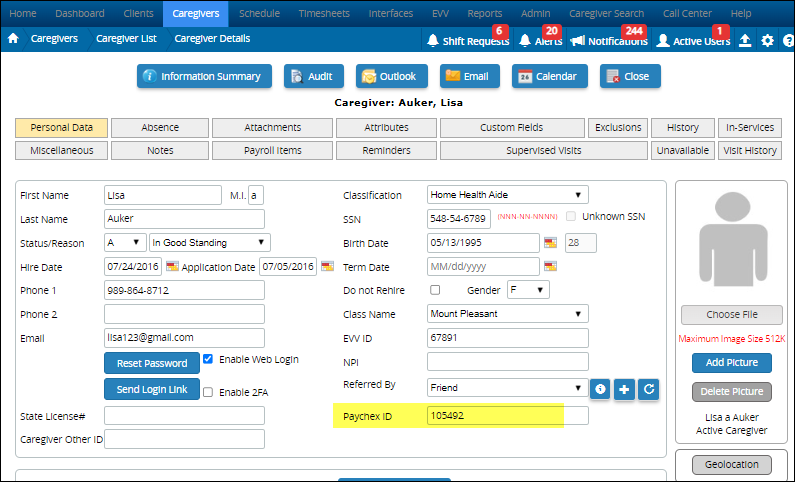This screenshot has height=482, width=795.
Task: Enable the 2FA checkbox
Action: pyautogui.click(x=208, y=392)
